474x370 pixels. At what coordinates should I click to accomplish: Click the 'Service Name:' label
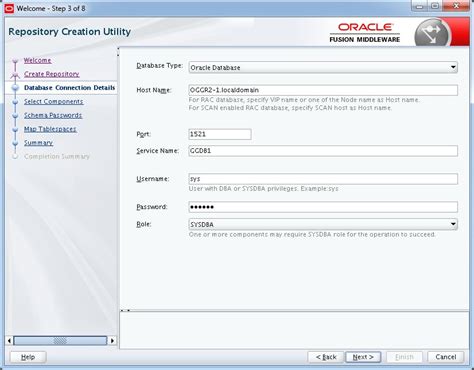point(158,151)
